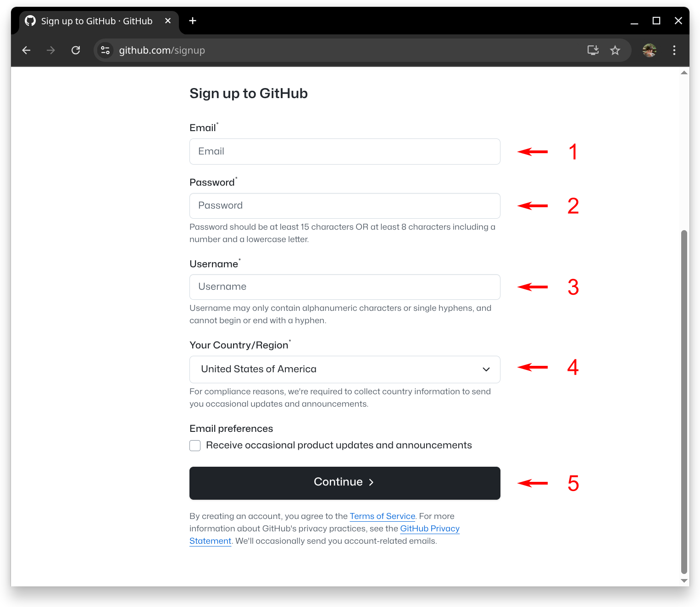This screenshot has height=607, width=700.
Task: Open Chrome's three-dot menu
Action: tap(674, 50)
